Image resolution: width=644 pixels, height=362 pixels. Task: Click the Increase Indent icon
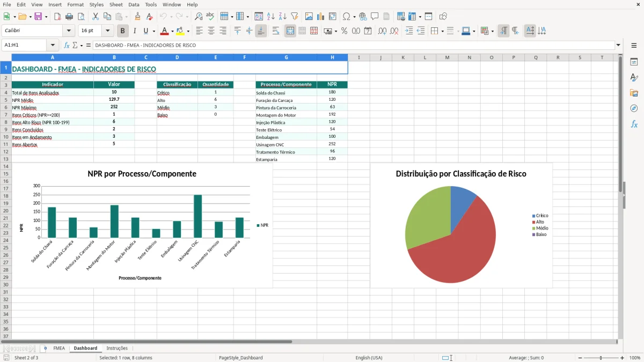409,31
